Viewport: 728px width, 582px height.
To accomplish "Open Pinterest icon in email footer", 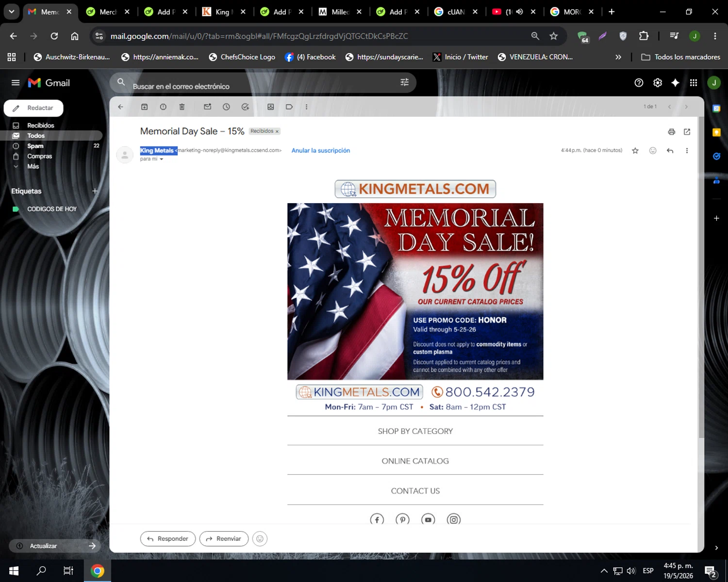I will click(402, 519).
